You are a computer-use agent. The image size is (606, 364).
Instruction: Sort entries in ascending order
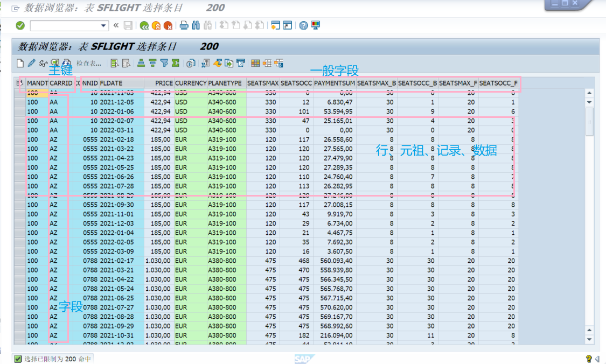141,63
